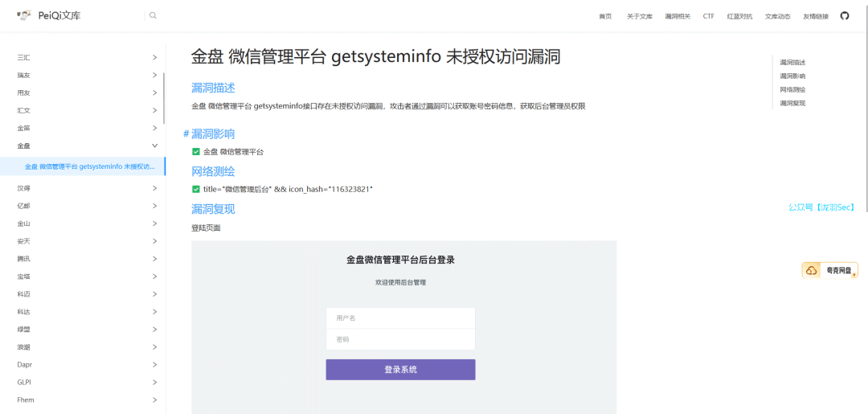Click the 登录系统 button in screenshot
This screenshot has height=414, width=868.
point(401,370)
